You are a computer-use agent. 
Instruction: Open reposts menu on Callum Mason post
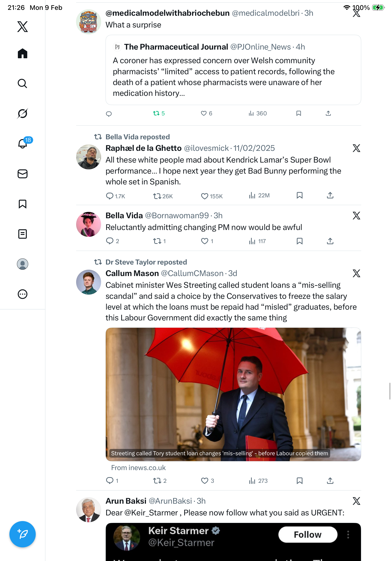157,481
